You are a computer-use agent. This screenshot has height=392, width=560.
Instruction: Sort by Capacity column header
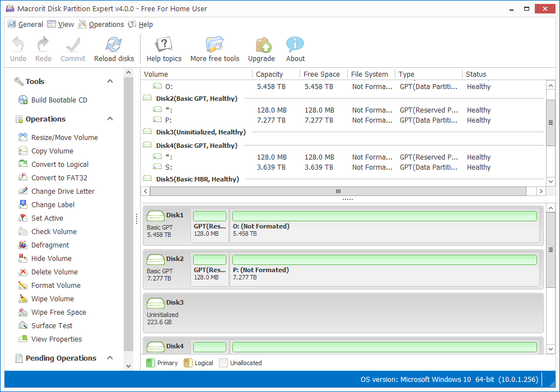click(x=276, y=74)
